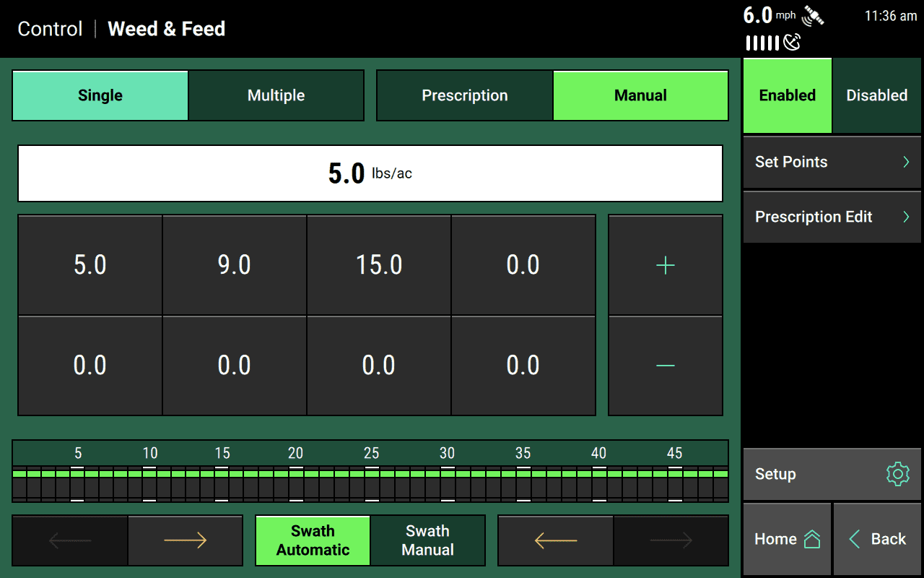Screen dimensions: 924x578
Task: Select Prescription rate mode
Action: coord(465,95)
